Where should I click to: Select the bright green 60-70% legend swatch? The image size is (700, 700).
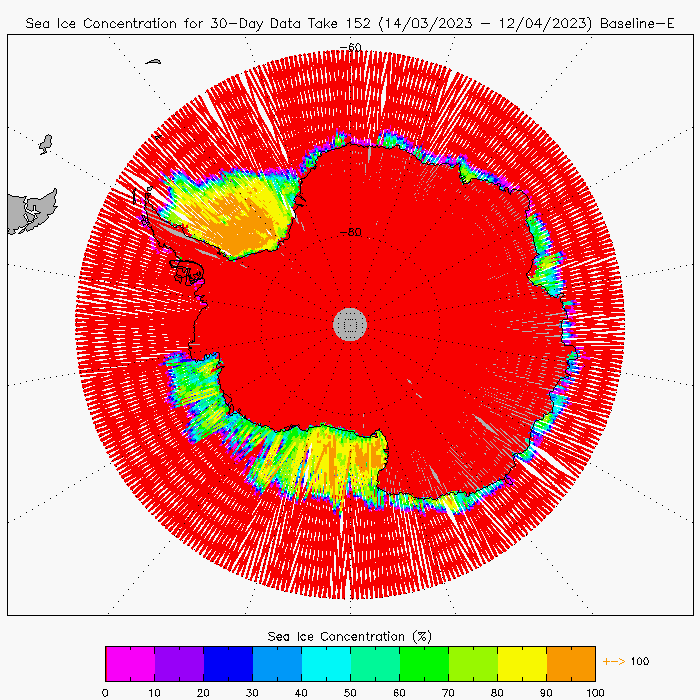point(423,663)
